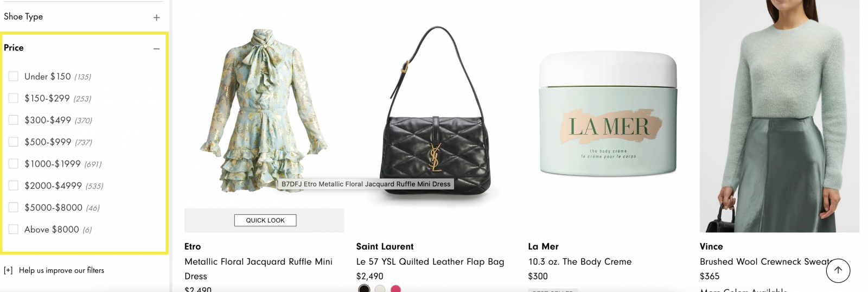Click the QUICK LOOK button
The image size is (868, 292).
[265, 220]
